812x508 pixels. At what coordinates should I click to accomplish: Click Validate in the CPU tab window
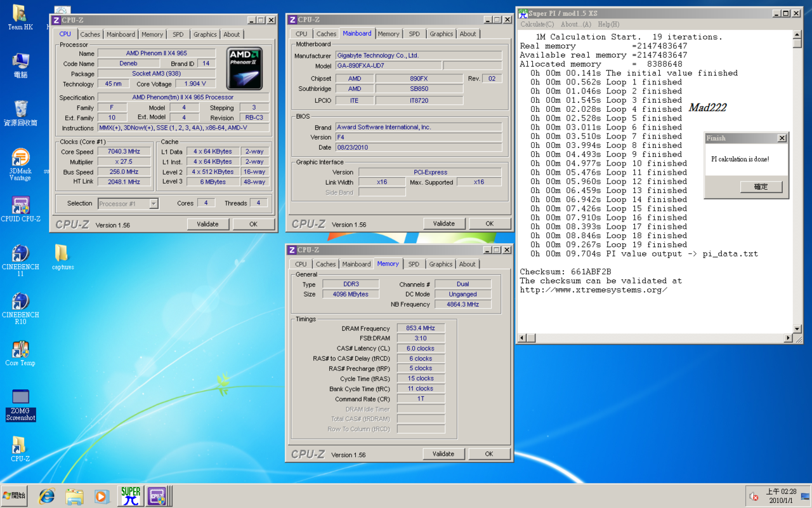point(207,224)
